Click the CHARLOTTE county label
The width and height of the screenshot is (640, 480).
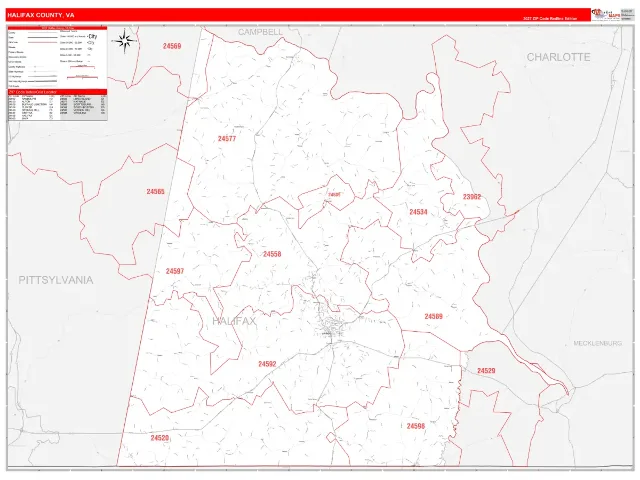[x=558, y=57]
